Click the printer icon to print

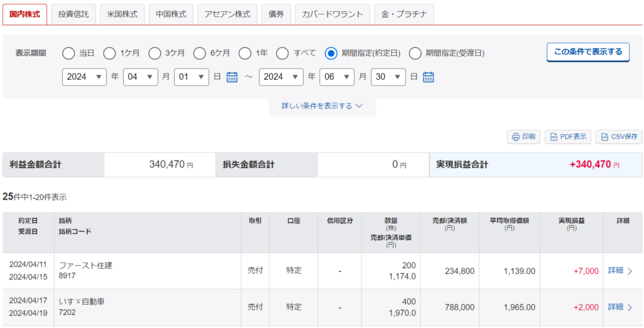pos(516,137)
